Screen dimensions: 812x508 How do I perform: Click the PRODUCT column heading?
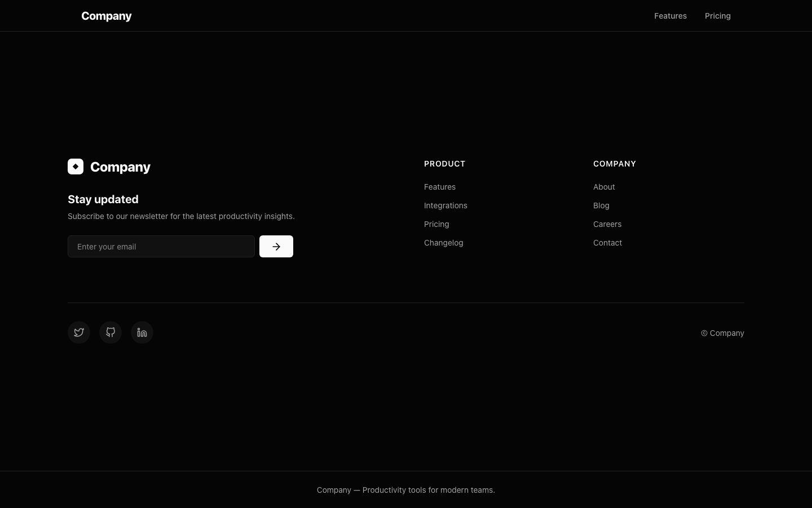pyautogui.click(x=444, y=164)
